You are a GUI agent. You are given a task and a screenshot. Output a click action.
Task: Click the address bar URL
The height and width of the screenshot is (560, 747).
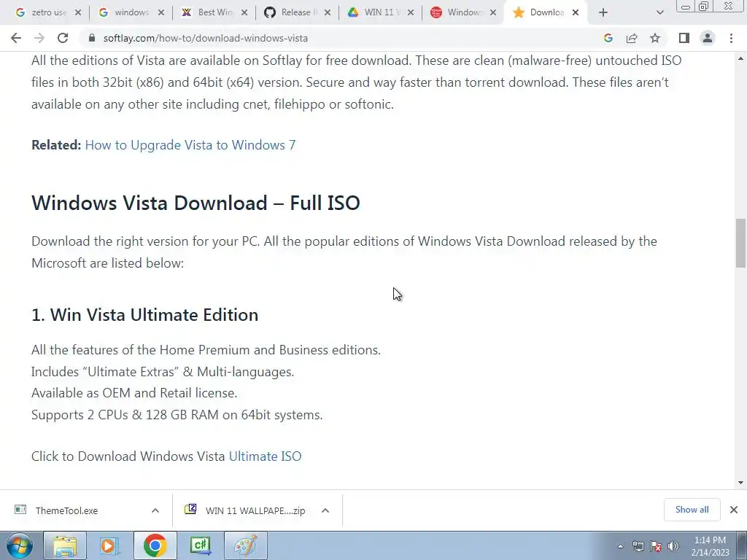point(205,38)
